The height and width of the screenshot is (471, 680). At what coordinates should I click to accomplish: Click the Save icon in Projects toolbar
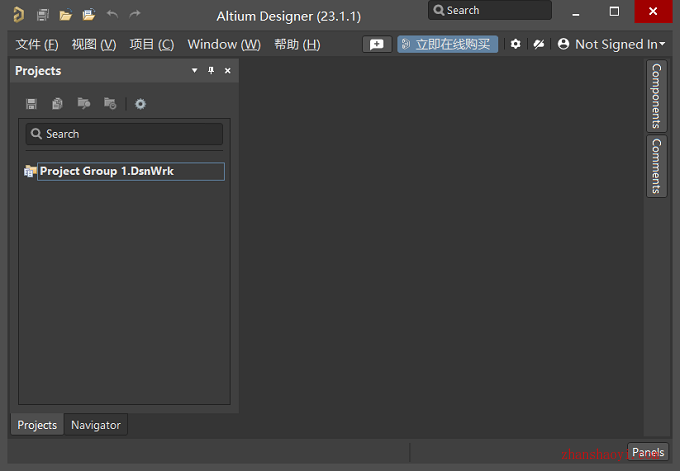click(x=31, y=104)
